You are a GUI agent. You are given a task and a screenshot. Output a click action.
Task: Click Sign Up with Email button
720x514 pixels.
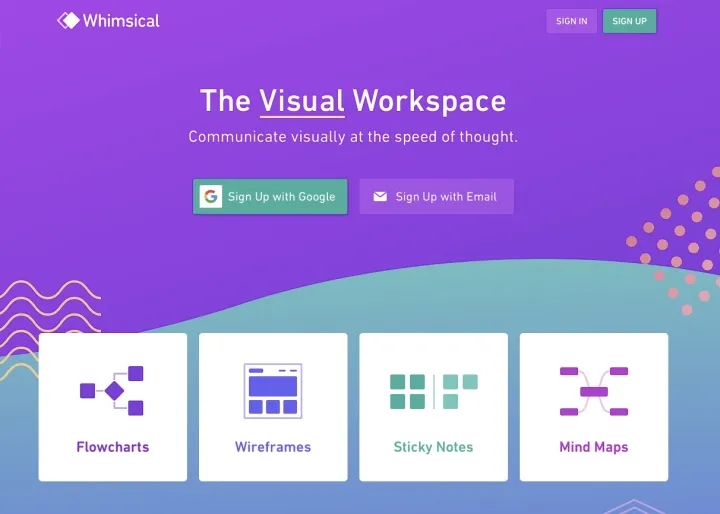436,197
